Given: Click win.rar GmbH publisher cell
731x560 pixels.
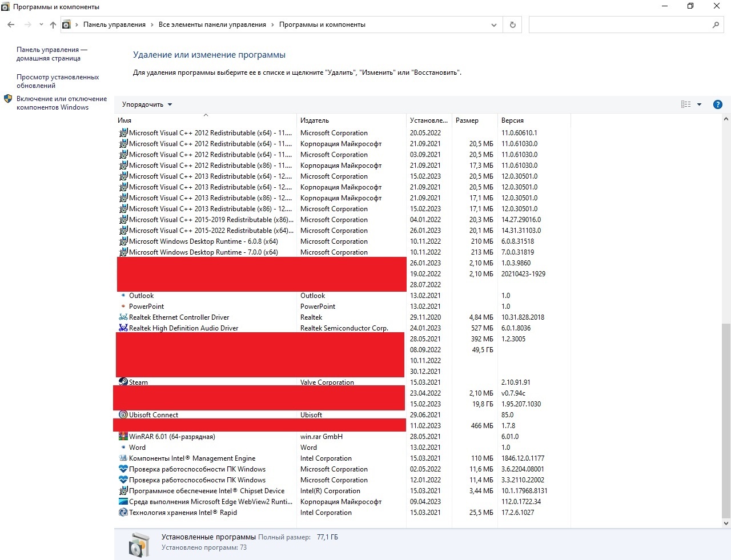Looking at the screenshot, I should [322, 437].
